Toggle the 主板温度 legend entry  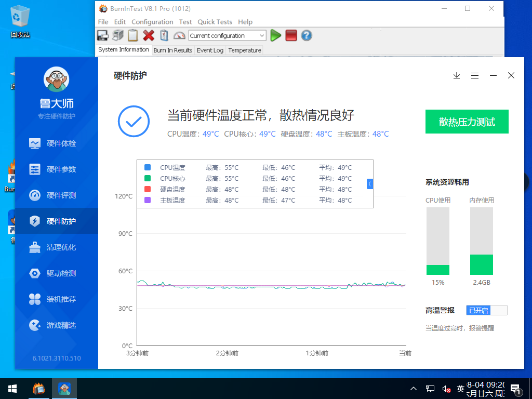[147, 200]
